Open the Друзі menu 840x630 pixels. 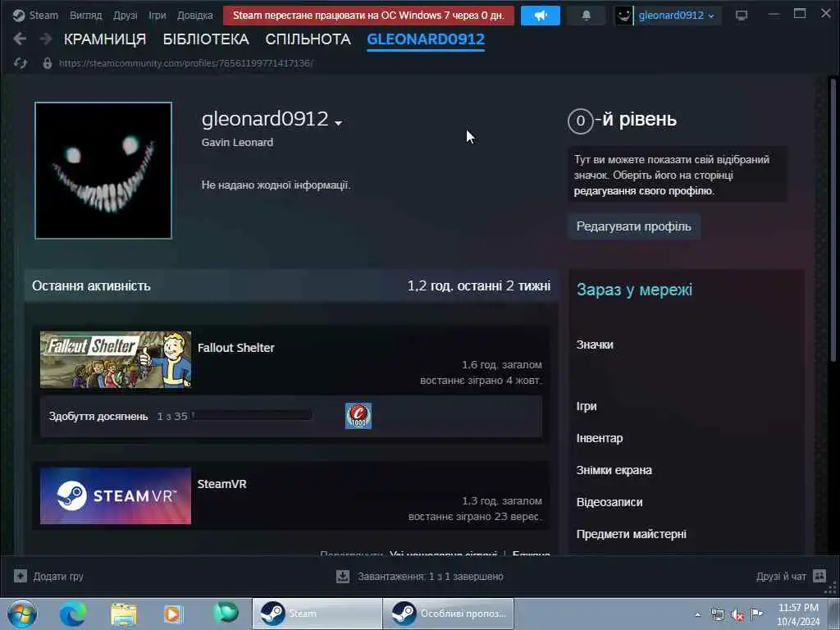(125, 15)
